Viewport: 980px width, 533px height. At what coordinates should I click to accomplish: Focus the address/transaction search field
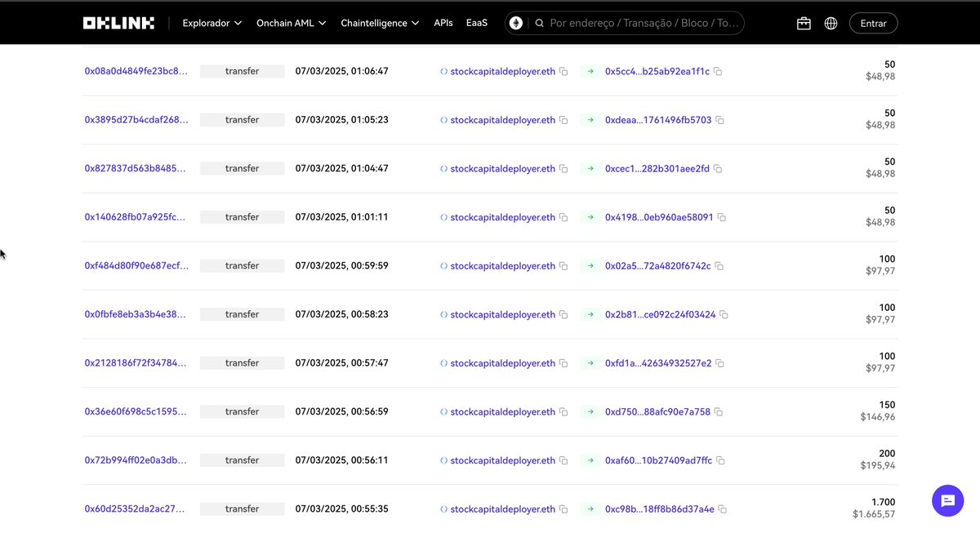pyautogui.click(x=644, y=23)
